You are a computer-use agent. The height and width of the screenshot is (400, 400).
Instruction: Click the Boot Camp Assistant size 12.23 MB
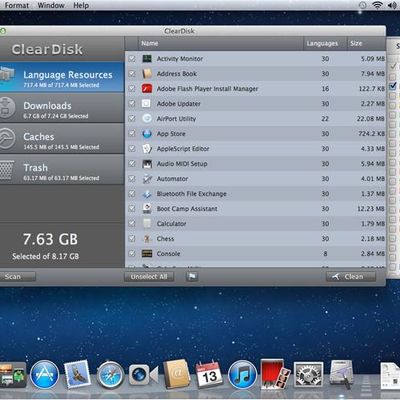[371, 209]
